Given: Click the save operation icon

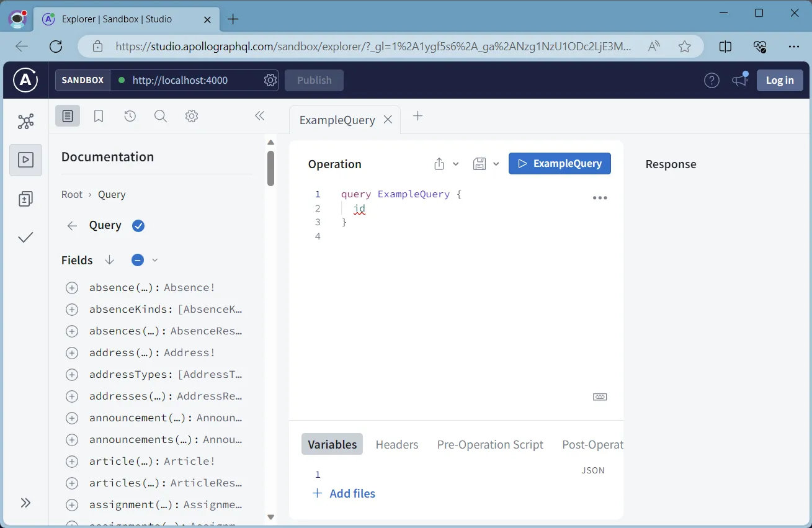Looking at the screenshot, I should point(479,164).
